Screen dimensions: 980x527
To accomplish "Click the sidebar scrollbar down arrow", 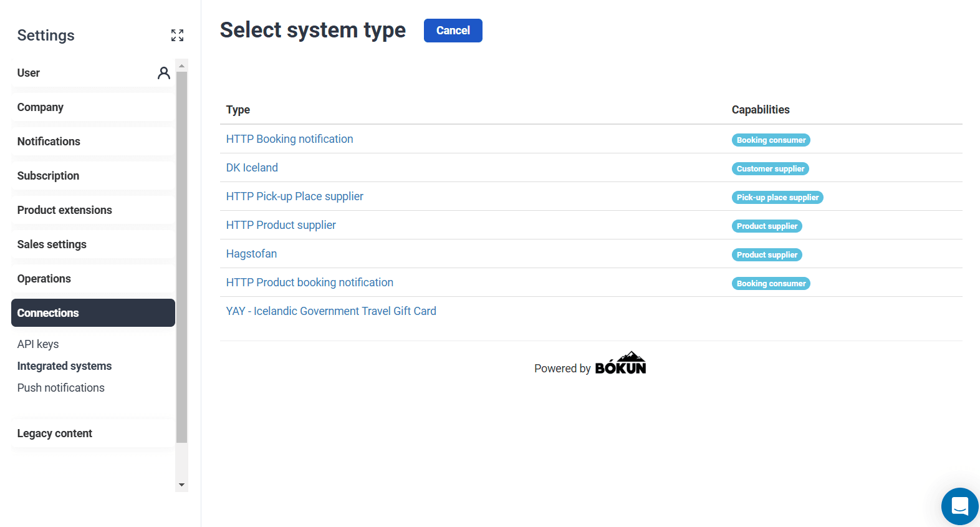I will [181, 485].
